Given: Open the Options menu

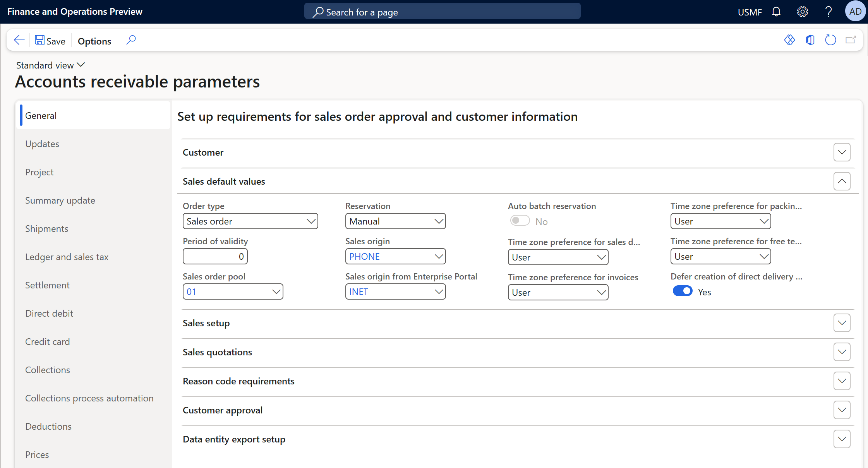Looking at the screenshot, I should coord(94,41).
